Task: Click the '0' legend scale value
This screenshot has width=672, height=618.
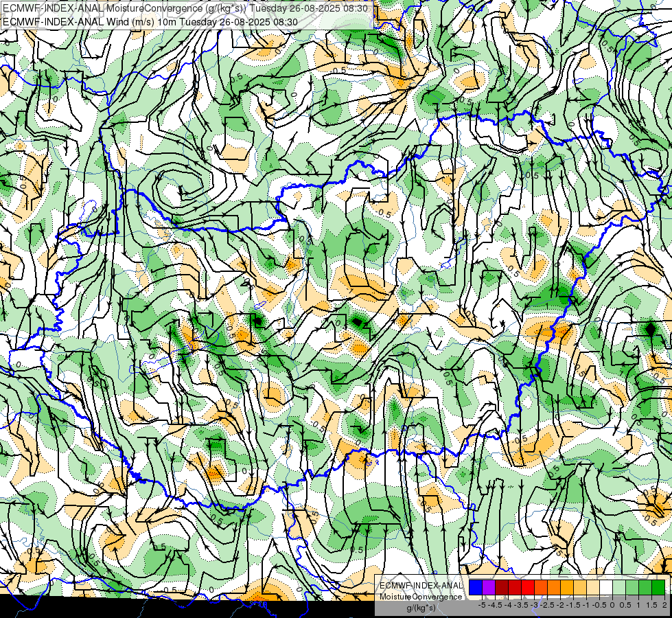Action: coord(612,605)
